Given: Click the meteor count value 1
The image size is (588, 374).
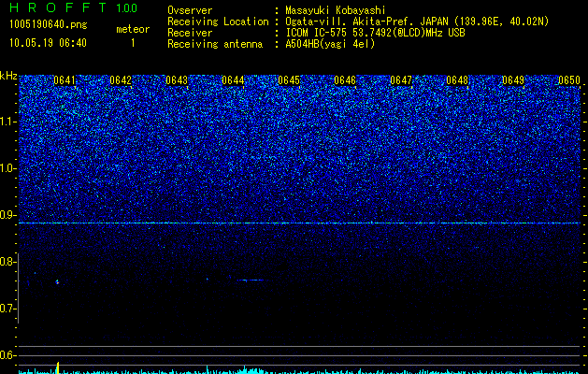Looking at the screenshot, I should tap(133, 43).
